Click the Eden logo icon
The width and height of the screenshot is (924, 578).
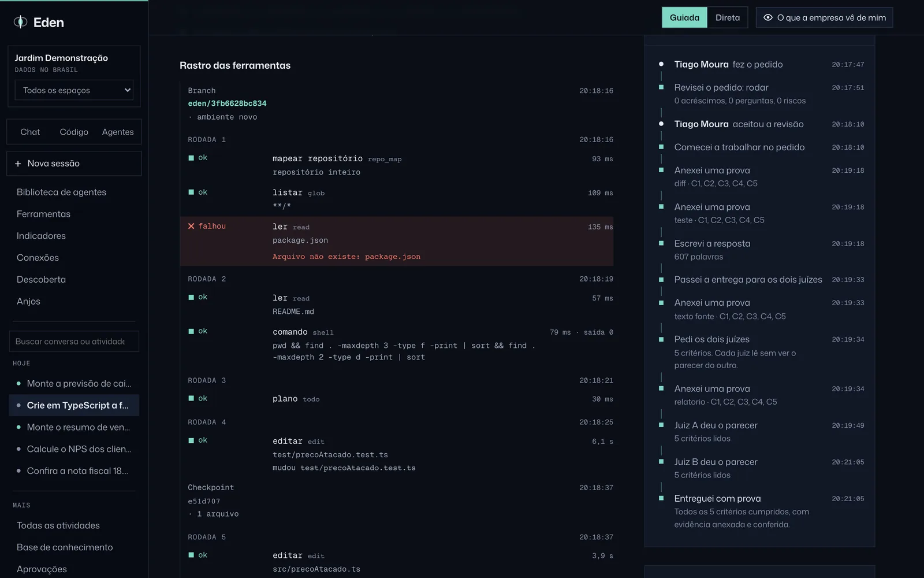21,22
